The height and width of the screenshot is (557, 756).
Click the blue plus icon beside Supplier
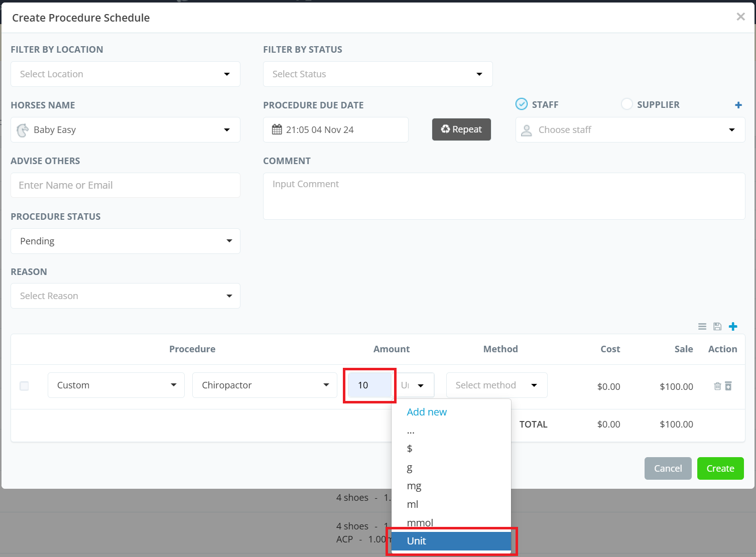738,105
